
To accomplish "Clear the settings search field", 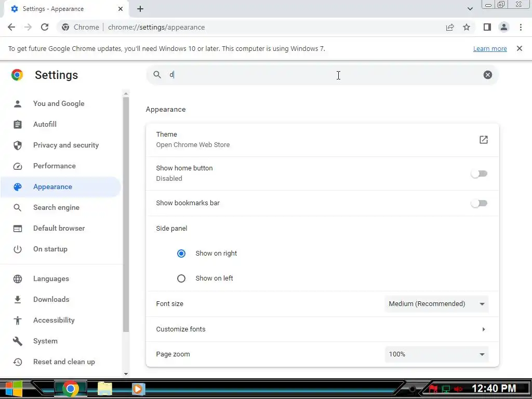I will [x=487, y=75].
